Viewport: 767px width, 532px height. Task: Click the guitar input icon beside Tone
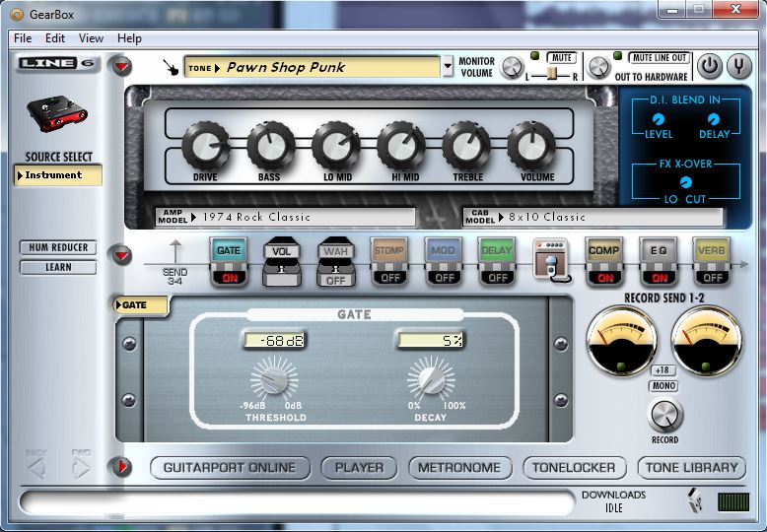(171, 67)
